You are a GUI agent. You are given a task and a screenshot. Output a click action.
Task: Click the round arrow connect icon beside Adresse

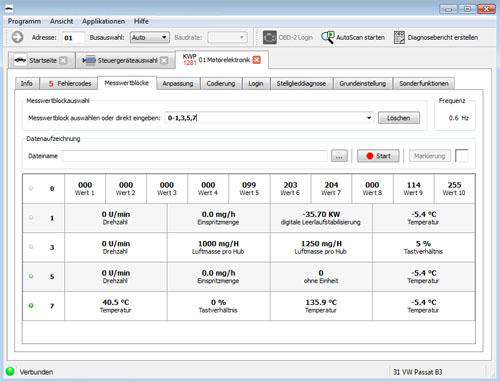(17, 37)
